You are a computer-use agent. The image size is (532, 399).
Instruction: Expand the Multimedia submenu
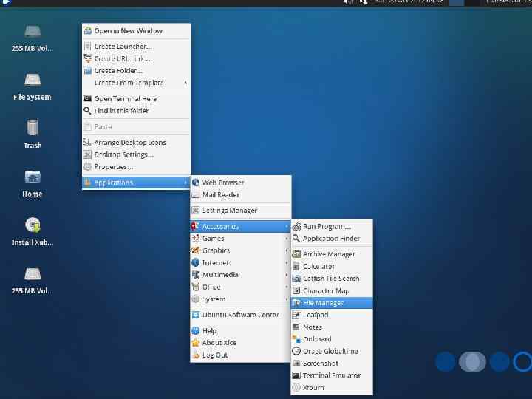(x=241, y=275)
